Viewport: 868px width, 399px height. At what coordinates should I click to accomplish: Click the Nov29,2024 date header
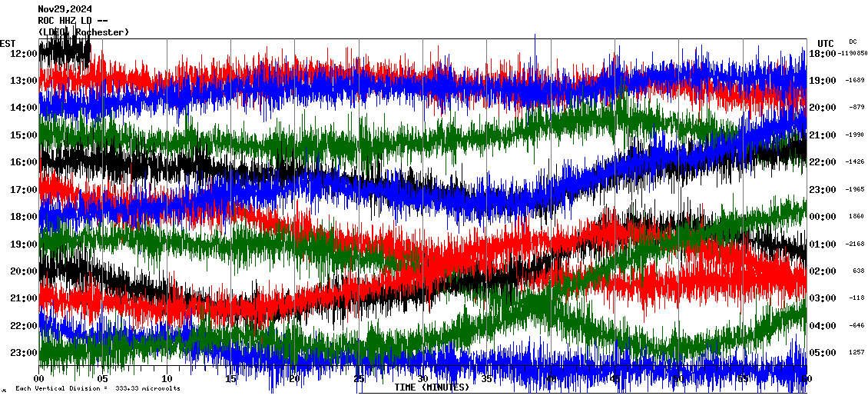click(x=65, y=9)
